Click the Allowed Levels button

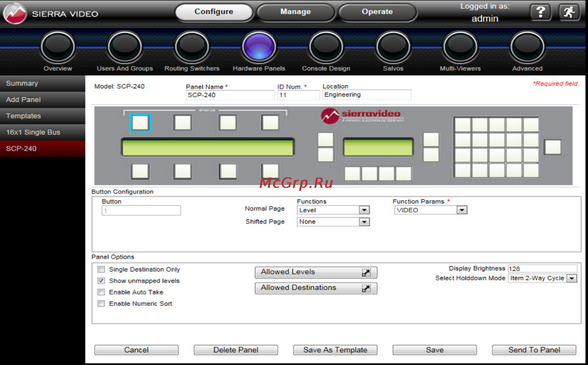pos(316,272)
